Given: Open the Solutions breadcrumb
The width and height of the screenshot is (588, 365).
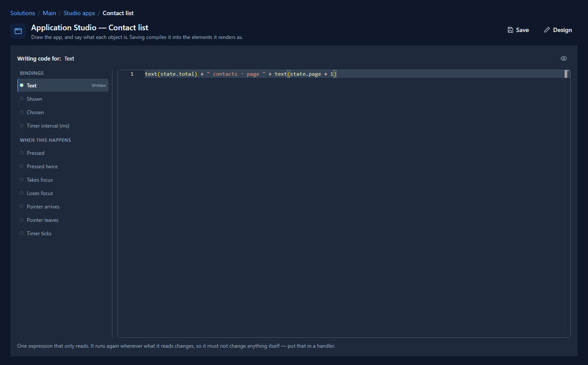Looking at the screenshot, I should pos(22,13).
